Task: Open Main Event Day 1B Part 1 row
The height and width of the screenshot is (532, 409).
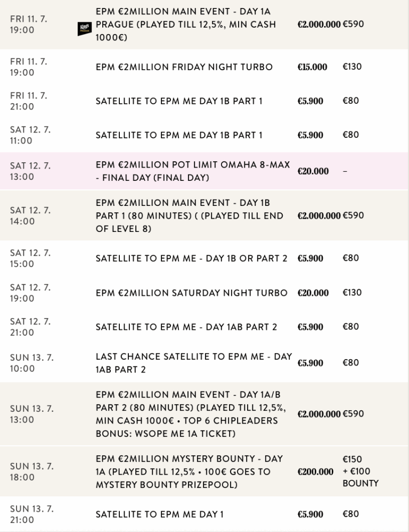Action: coord(189,216)
